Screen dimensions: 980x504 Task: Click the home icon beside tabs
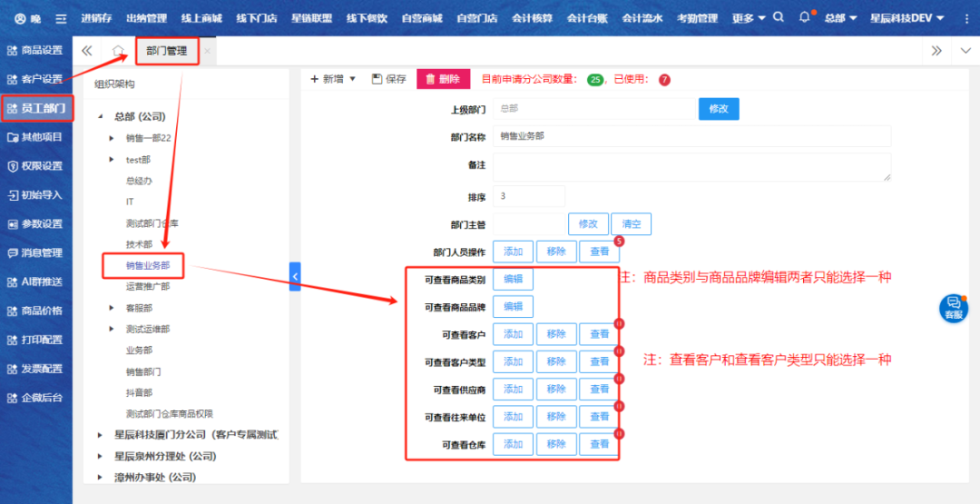(x=118, y=51)
